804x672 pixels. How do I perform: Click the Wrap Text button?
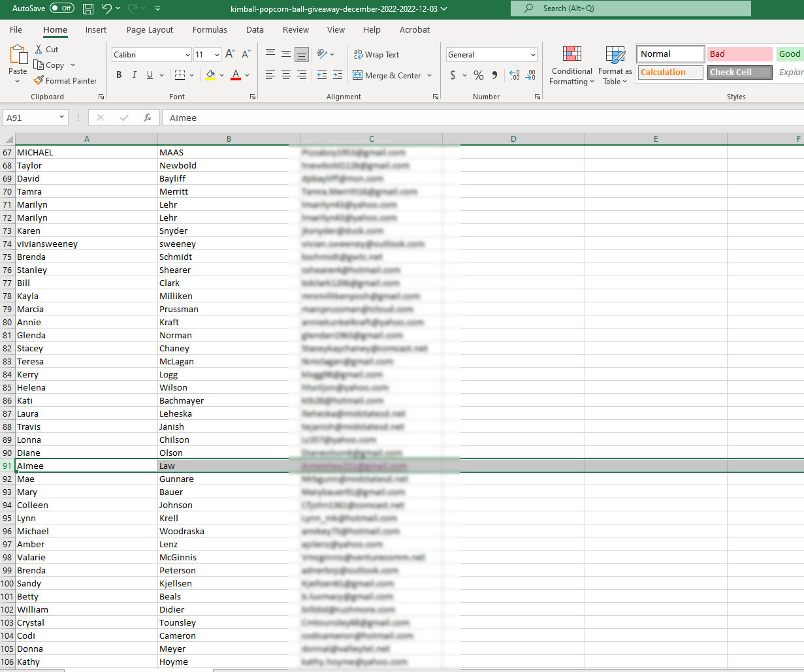tap(376, 55)
